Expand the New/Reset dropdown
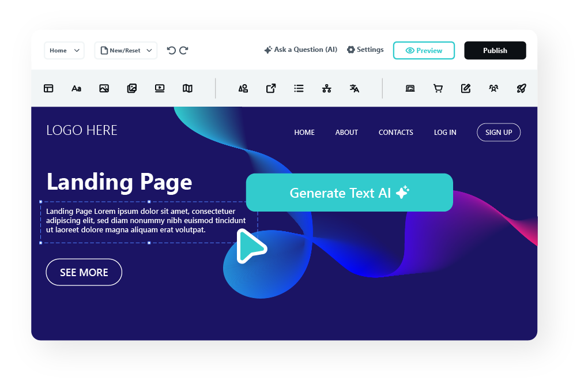The width and height of the screenshot is (588, 392). point(126,51)
